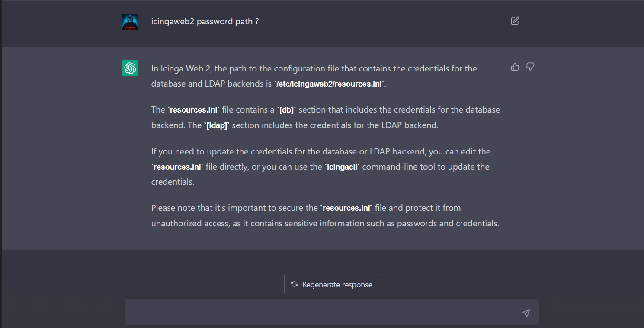Click resources.ini in the 'Please note' paragraph

(x=346, y=208)
